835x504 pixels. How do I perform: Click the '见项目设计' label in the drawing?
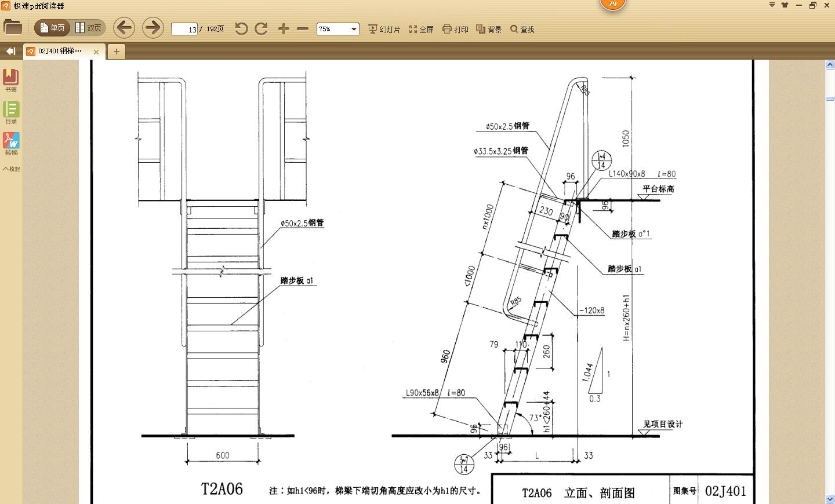(x=663, y=424)
